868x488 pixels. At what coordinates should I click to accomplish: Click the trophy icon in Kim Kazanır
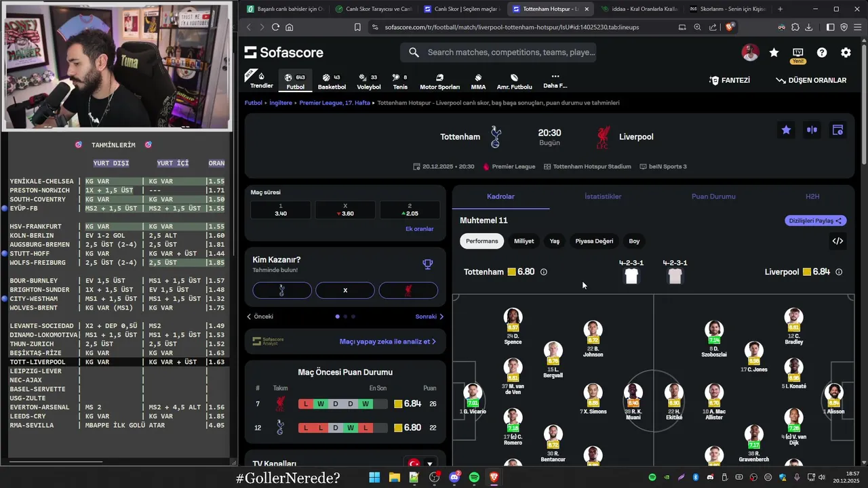tap(427, 264)
